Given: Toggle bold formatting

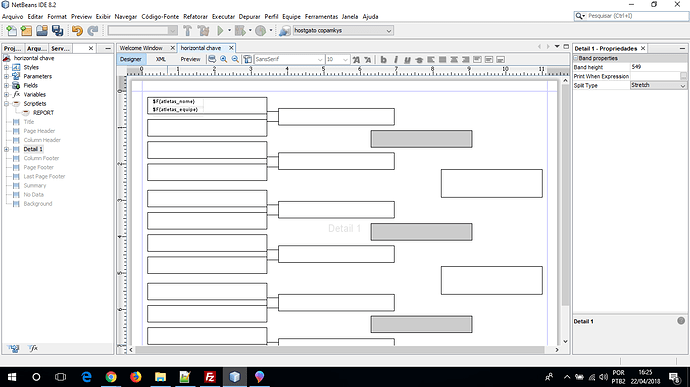Looking at the screenshot, I should (x=383, y=59).
